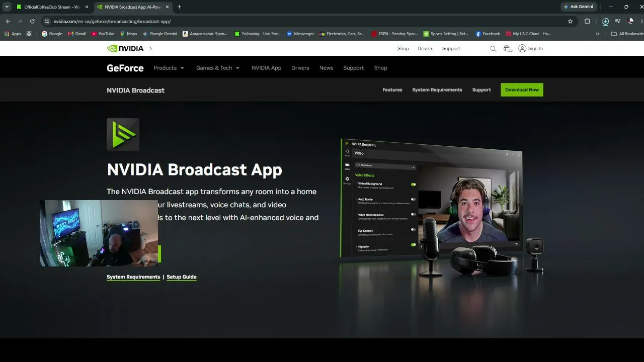Viewport: 644px width, 362px height.
Task: Open News in the GeForce menu
Action: click(x=326, y=68)
